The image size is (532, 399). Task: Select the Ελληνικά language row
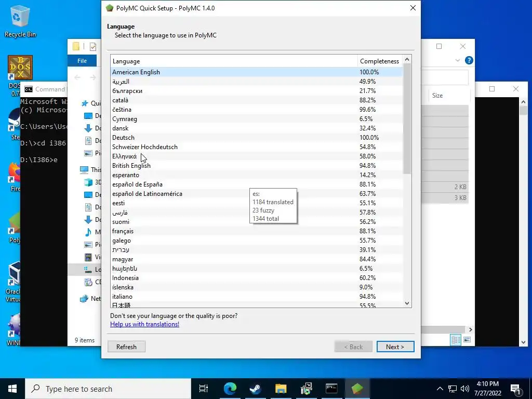(x=257, y=156)
